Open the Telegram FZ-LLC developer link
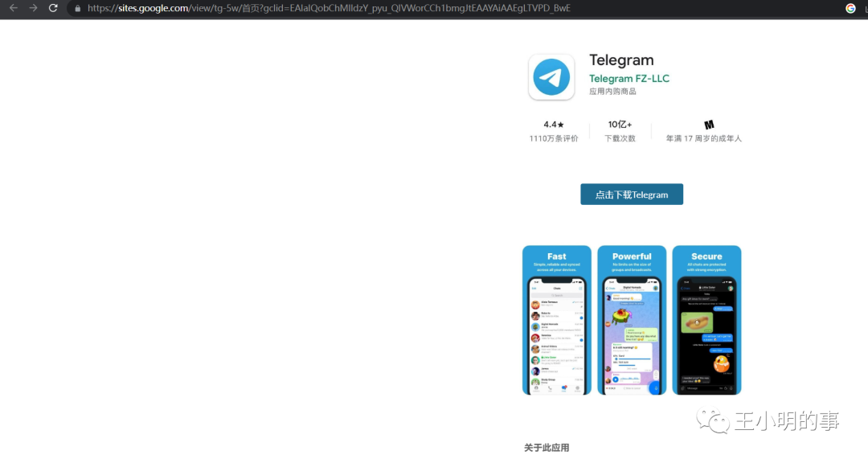 pos(628,79)
